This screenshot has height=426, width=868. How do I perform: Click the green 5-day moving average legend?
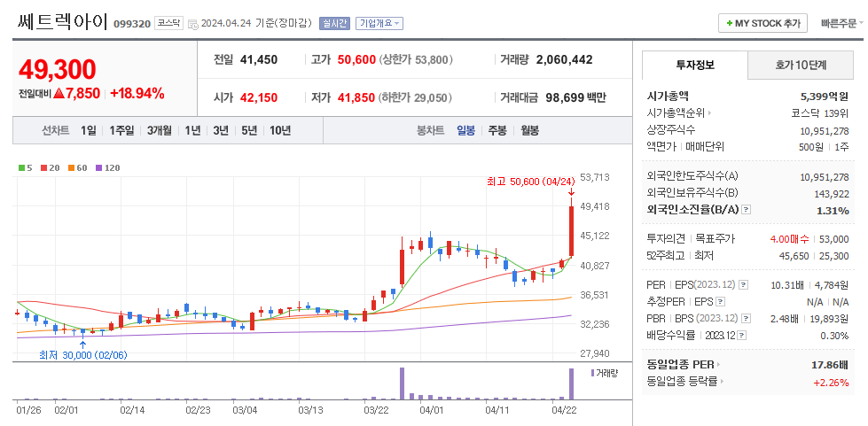tap(26, 167)
